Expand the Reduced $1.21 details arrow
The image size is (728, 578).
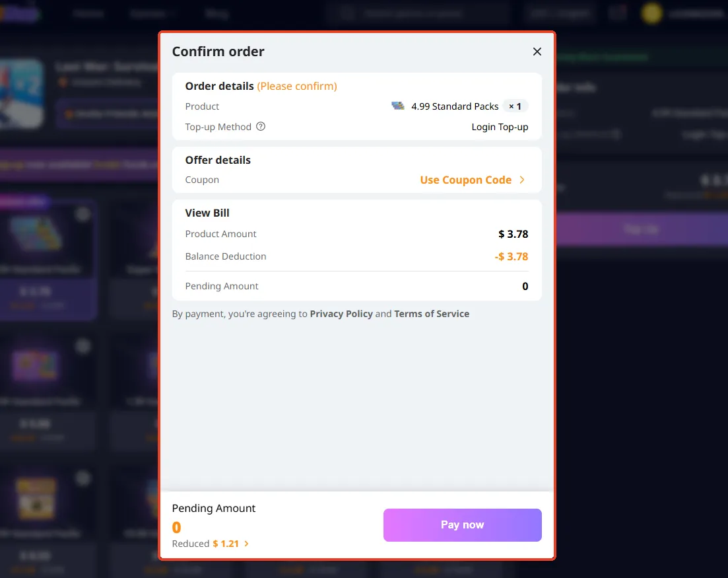(247, 544)
